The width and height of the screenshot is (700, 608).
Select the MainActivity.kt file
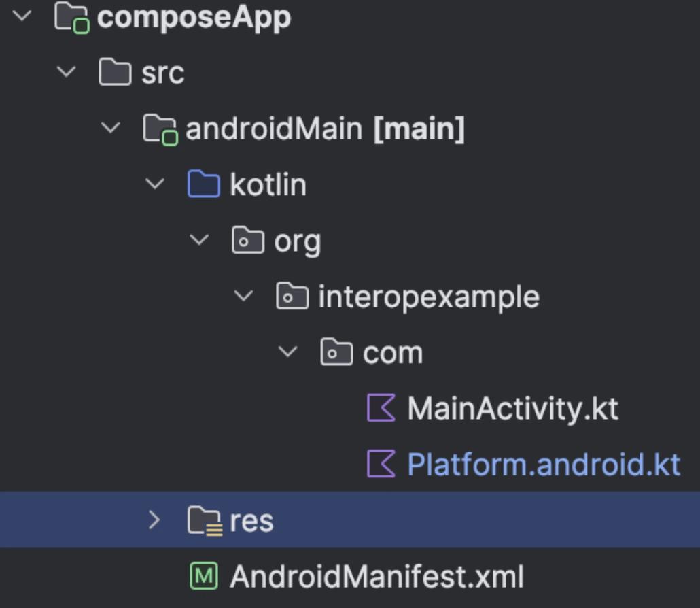(512, 409)
